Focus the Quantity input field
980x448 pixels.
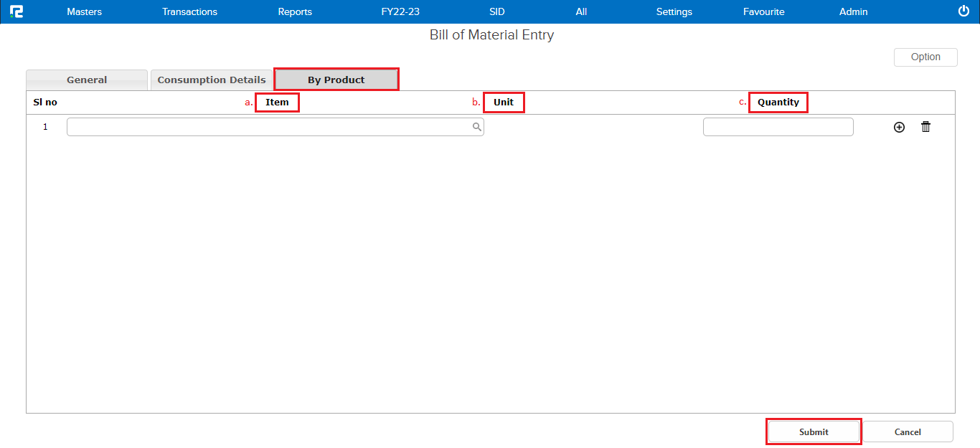pos(778,127)
